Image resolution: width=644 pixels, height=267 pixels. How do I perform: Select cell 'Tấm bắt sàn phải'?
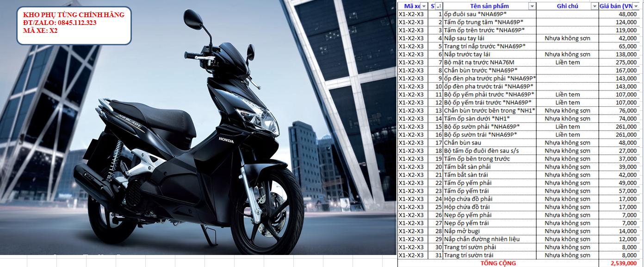pos(489,167)
